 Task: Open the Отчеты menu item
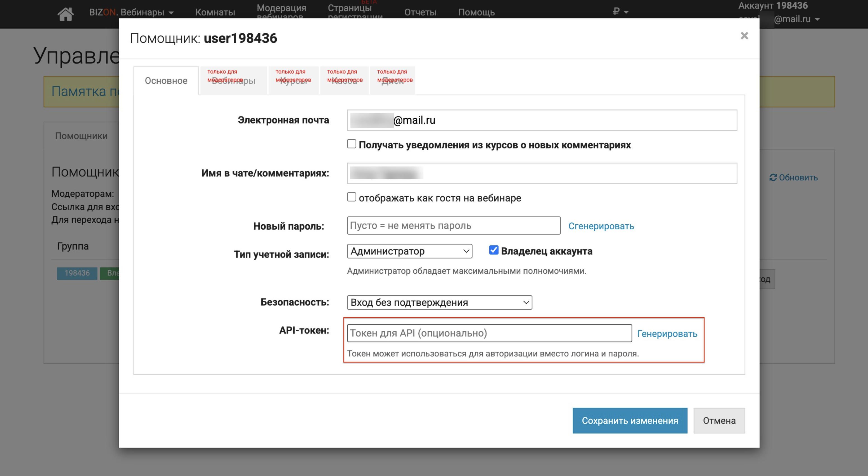pos(420,13)
